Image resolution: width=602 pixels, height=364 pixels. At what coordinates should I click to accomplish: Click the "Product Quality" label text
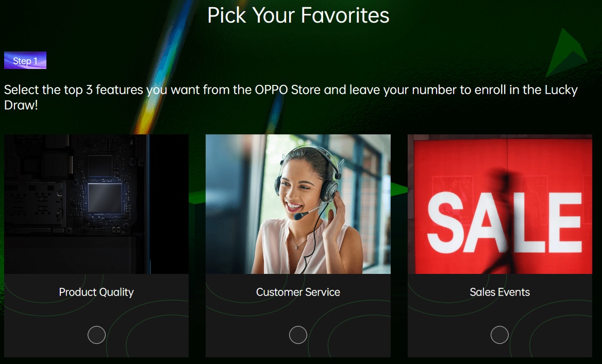click(96, 292)
